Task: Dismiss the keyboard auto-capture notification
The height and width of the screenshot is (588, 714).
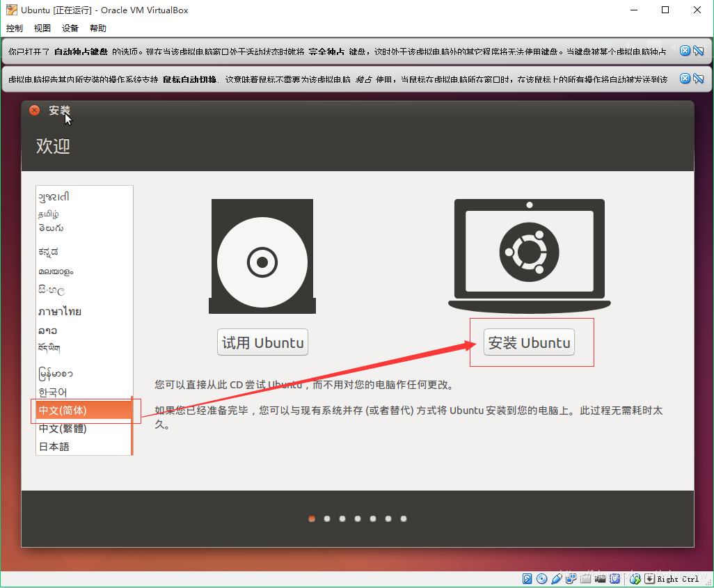Action: (685, 51)
